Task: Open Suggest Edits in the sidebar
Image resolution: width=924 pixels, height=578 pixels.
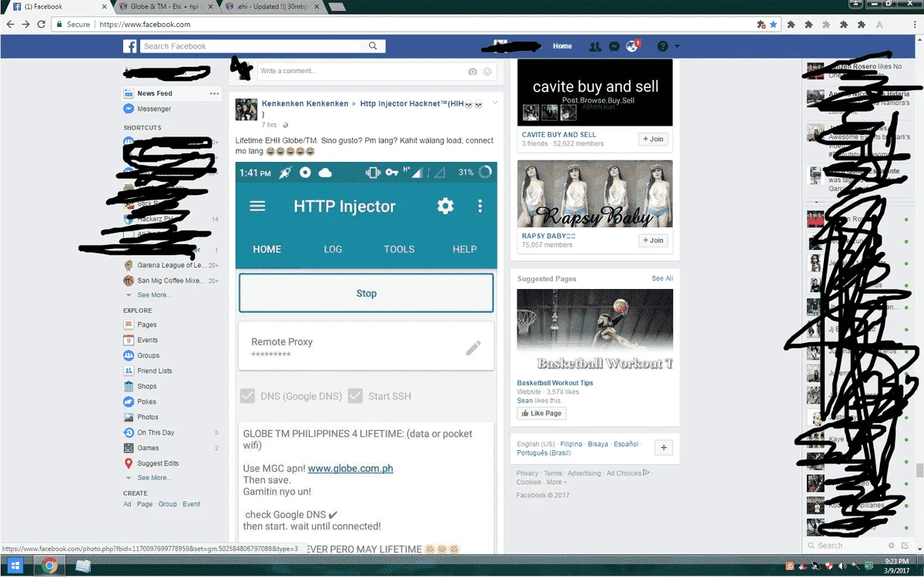Action: (x=158, y=463)
